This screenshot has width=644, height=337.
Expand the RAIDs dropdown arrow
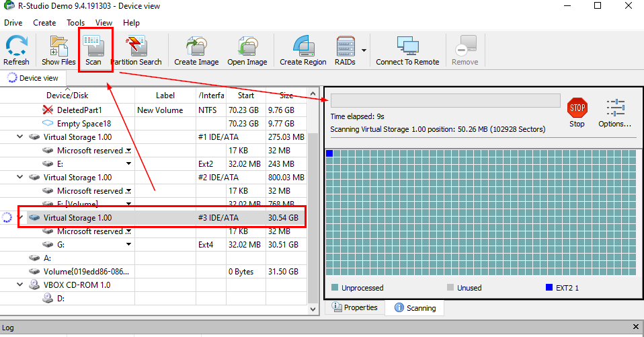point(364,50)
